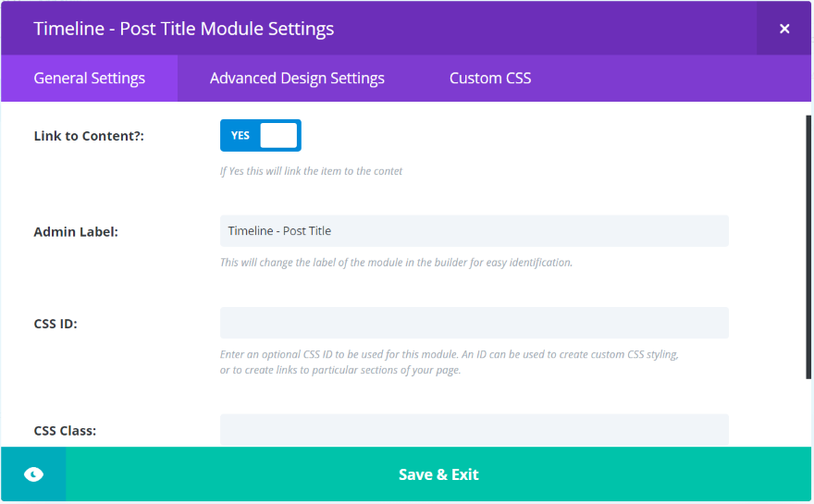The image size is (814, 504).
Task: Click the eye preview icon
Action: pos(33,474)
